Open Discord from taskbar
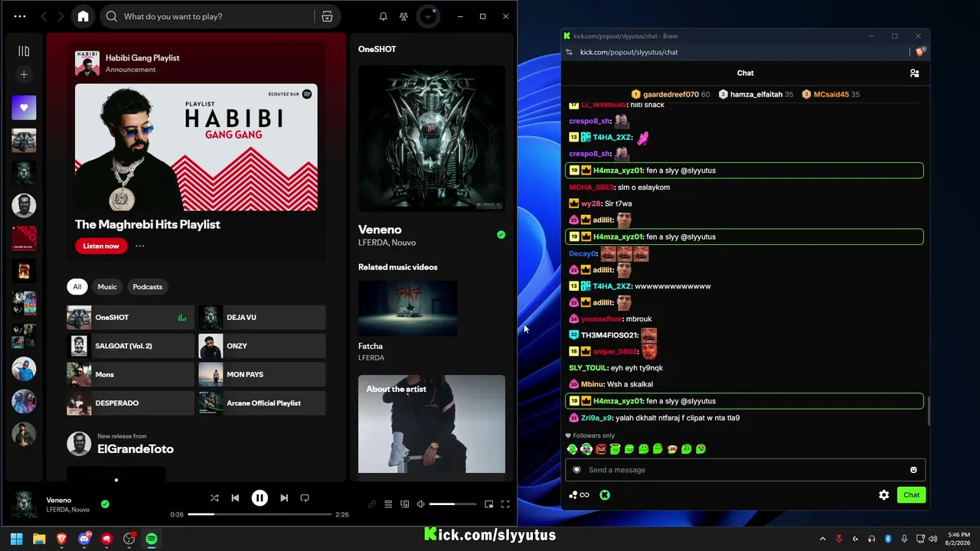Image resolution: width=980 pixels, height=551 pixels. pyautogui.click(x=84, y=539)
